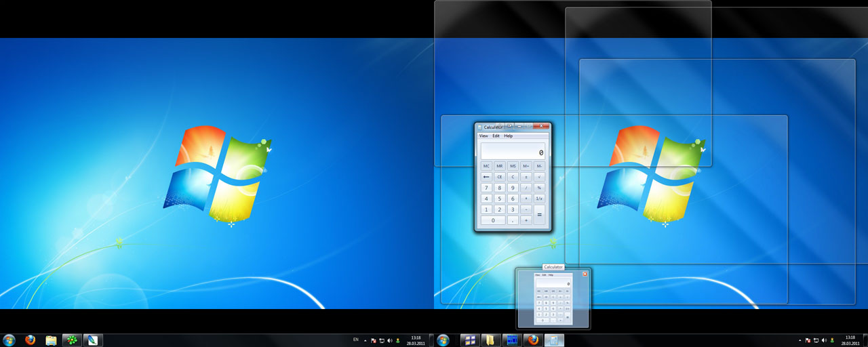Click the green ICQ flower icon on taskbar
Viewport: 868px width, 347px height.
[72, 340]
